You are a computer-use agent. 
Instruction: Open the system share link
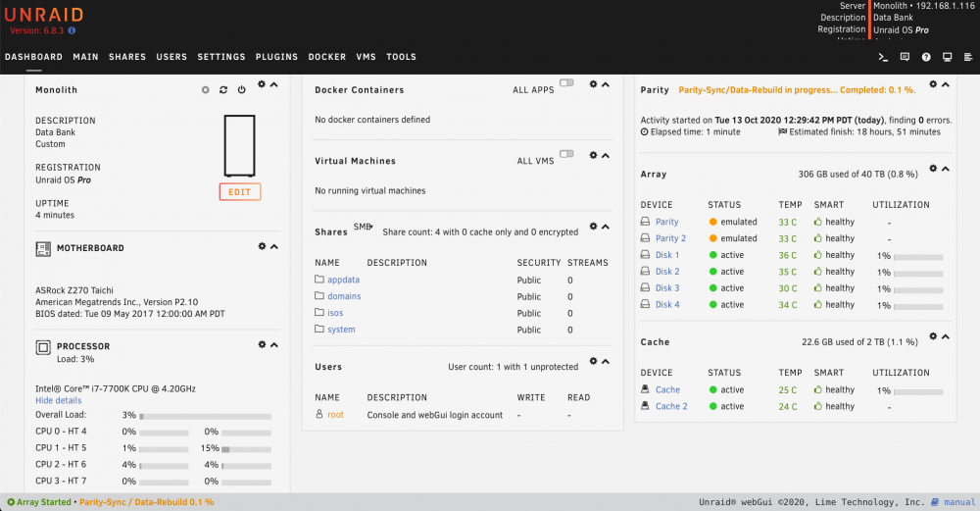[341, 329]
